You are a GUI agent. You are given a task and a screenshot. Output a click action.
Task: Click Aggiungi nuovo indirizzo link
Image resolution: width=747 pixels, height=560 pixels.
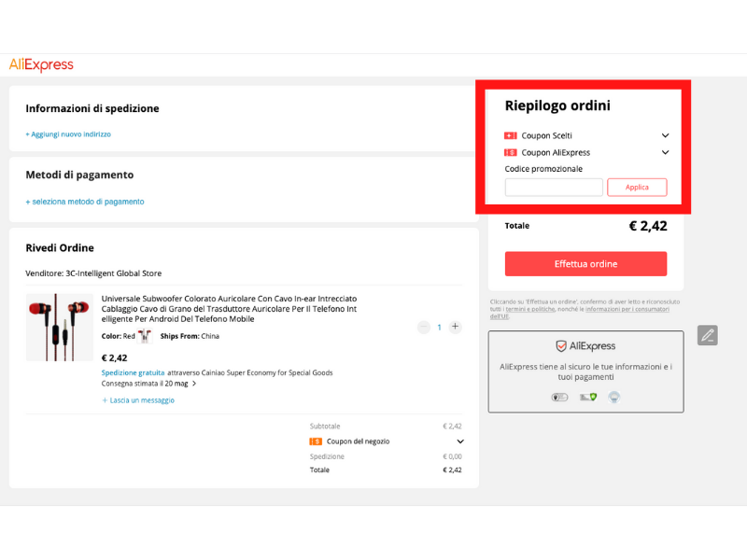pos(68,134)
